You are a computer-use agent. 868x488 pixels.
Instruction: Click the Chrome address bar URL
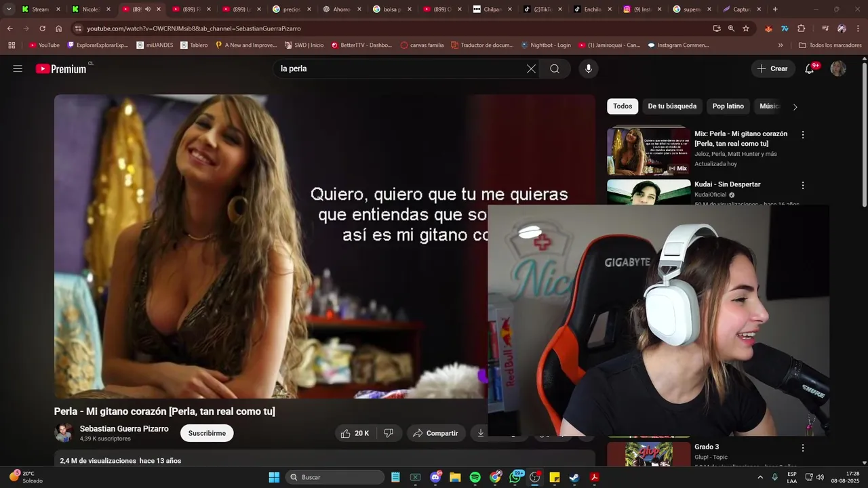(194, 28)
